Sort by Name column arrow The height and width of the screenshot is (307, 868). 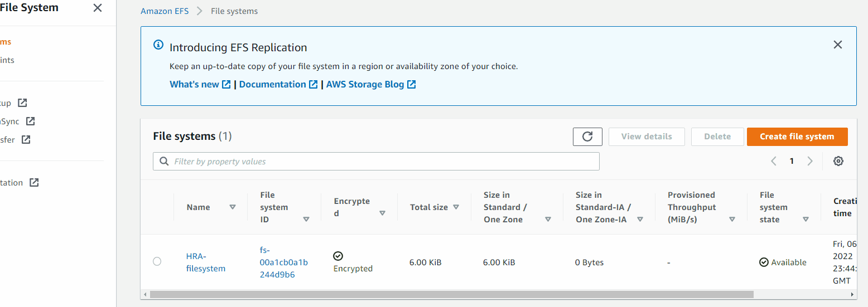pos(233,207)
